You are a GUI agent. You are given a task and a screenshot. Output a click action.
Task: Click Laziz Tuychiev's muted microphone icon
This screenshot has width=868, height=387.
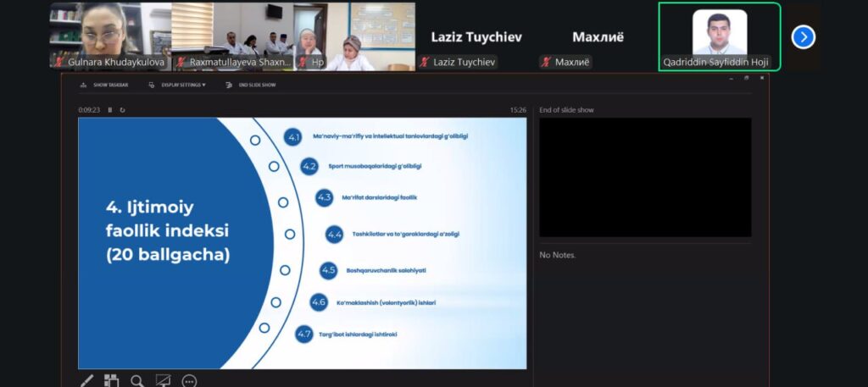point(425,62)
